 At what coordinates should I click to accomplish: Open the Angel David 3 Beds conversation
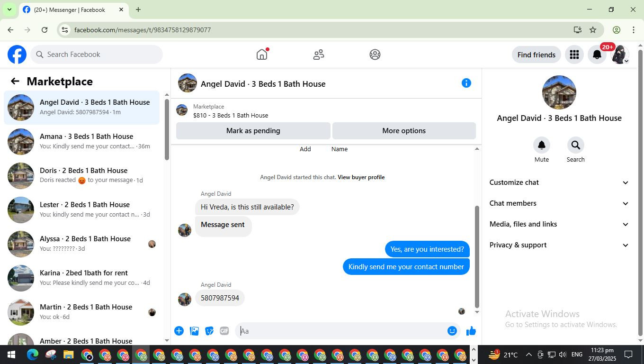[81, 108]
